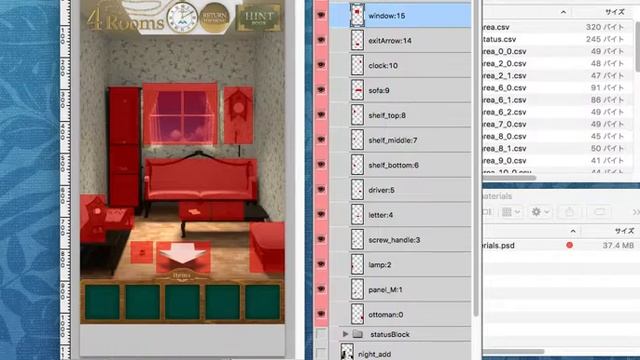Image resolution: width=640 pixels, height=360 pixels.
Task: Click the RETURN gold button in canvas
Action: pos(214,18)
